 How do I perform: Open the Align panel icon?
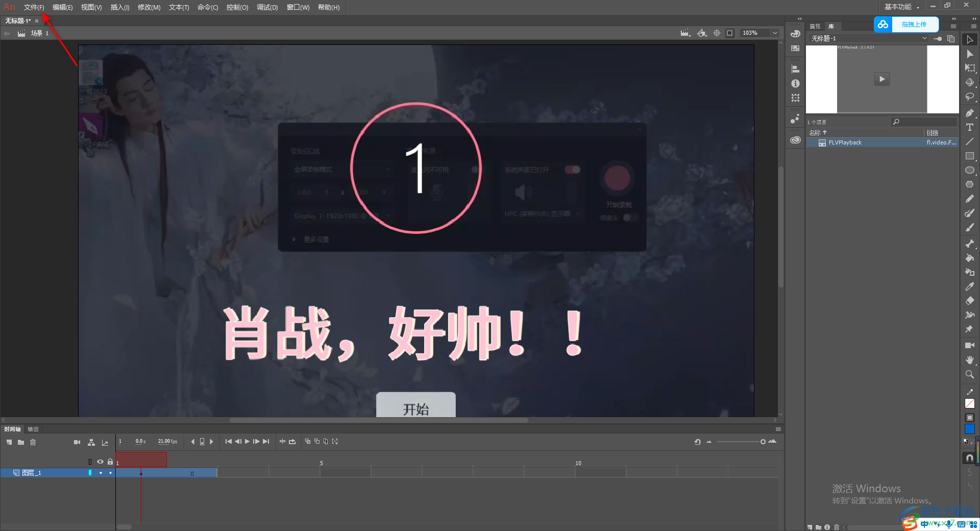[x=795, y=69]
